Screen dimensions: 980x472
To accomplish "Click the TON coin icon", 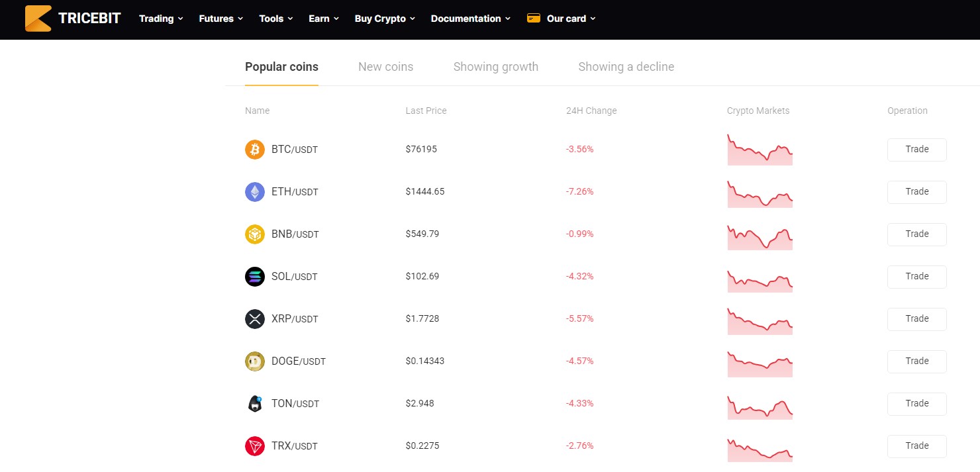I will (255, 404).
